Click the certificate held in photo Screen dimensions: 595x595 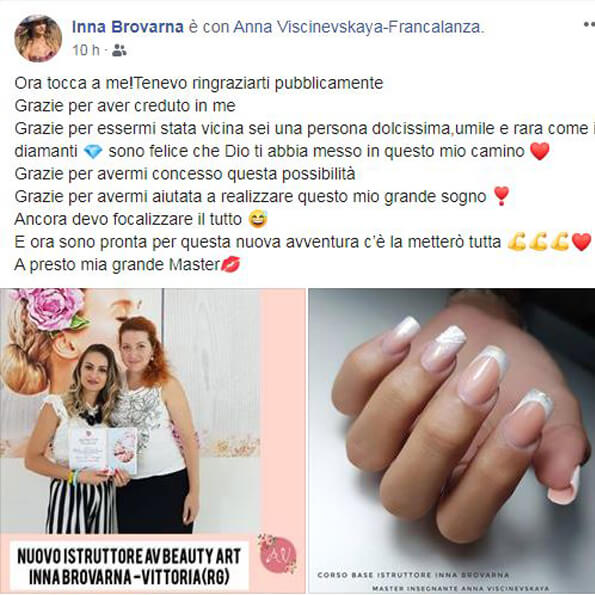103,450
